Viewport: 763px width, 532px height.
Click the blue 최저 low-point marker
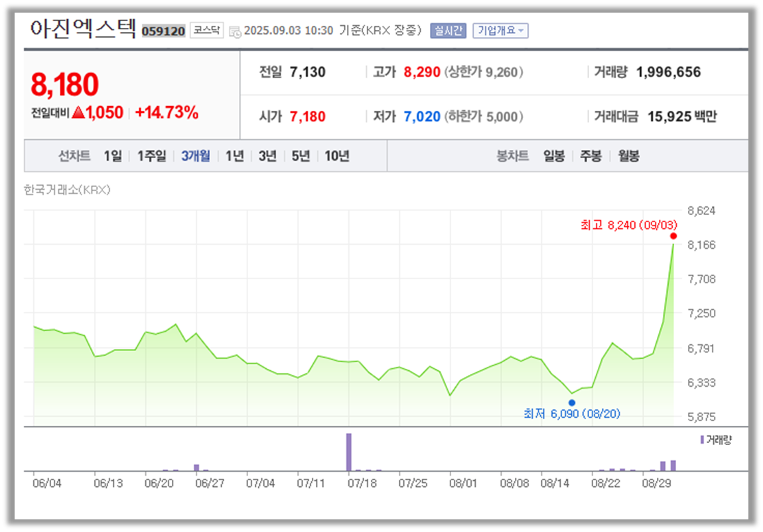[x=572, y=403]
